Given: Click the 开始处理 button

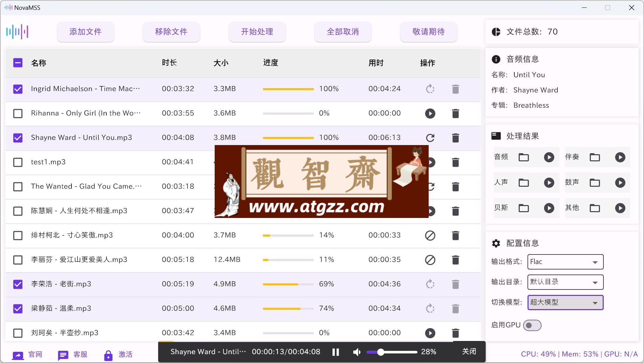Looking at the screenshot, I should point(257,32).
